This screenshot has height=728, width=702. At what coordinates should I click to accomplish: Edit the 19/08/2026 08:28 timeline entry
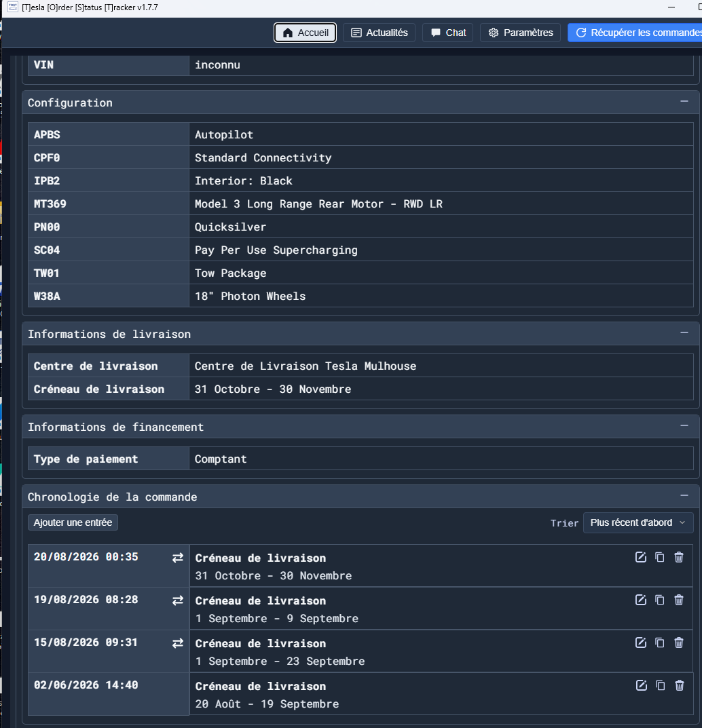(641, 600)
